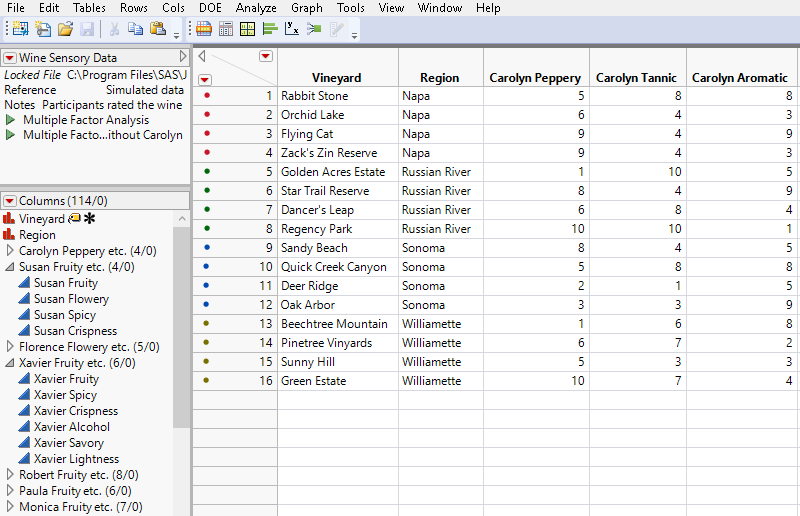Expand the Monica Fruity etc. group
This screenshot has height=516, width=800.
(10, 506)
